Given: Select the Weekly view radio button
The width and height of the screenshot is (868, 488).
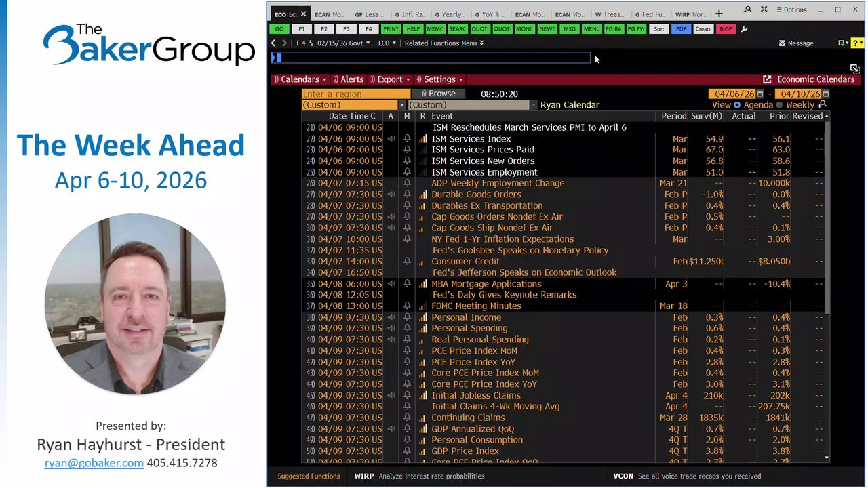Looking at the screenshot, I should pos(779,105).
